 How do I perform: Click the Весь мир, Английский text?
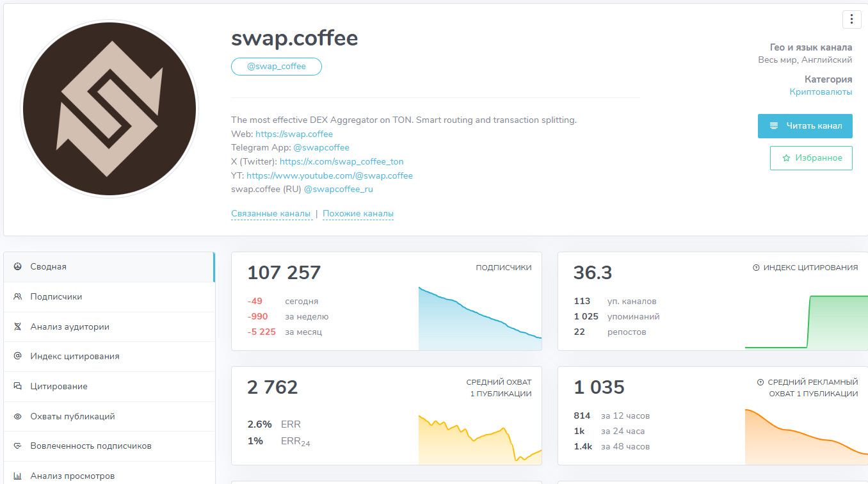[x=805, y=60]
